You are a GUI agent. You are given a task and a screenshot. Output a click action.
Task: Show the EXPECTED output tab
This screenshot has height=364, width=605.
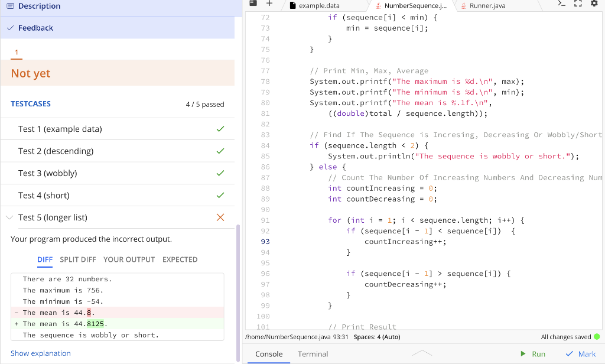coord(180,259)
